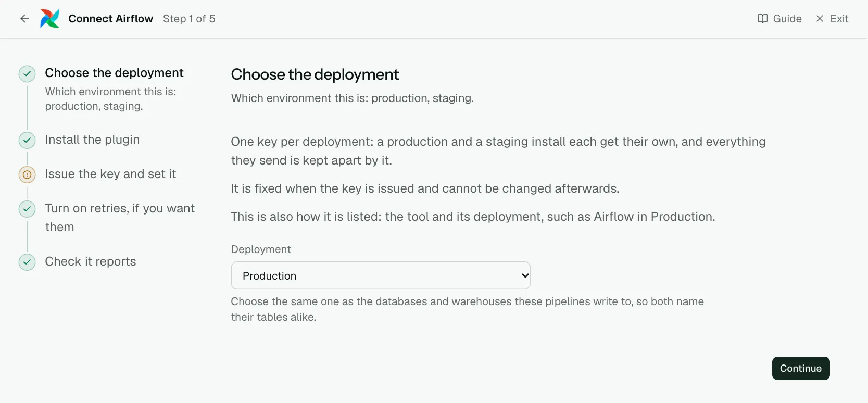This screenshot has width=868, height=403.
Task: Click the hint 'Choose the same one as the databases'
Action: (468, 309)
